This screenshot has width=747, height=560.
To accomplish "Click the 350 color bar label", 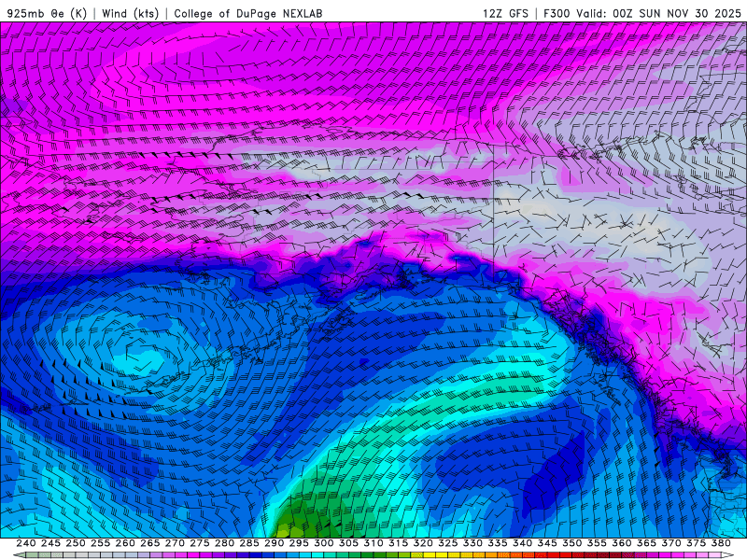I will (x=571, y=543).
